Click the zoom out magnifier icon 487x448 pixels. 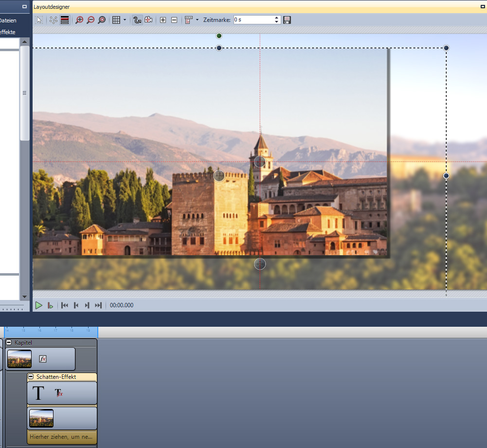90,20
